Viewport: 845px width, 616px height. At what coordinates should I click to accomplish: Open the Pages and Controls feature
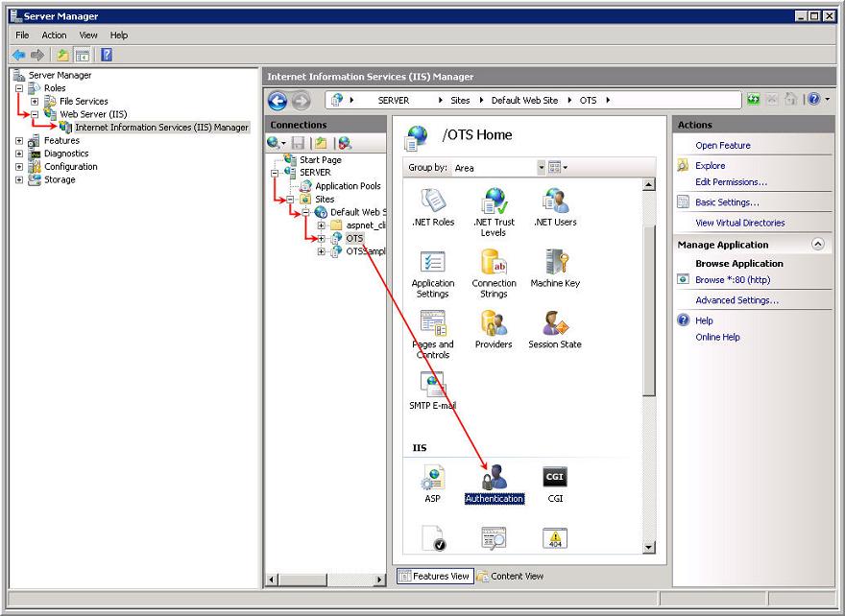(x=433, y=334)
